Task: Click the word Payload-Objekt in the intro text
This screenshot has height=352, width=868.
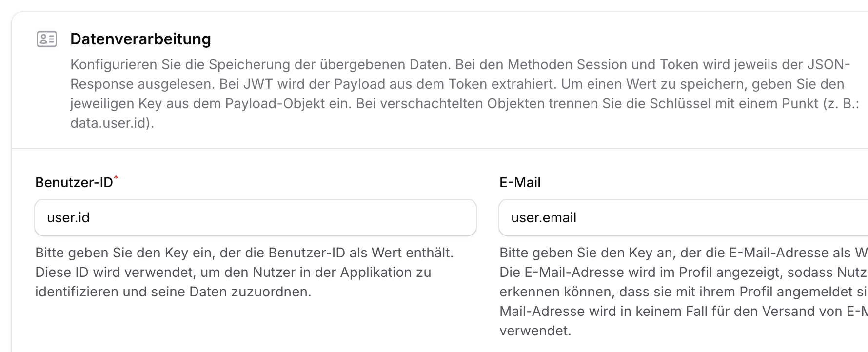Action: (276, 103)
